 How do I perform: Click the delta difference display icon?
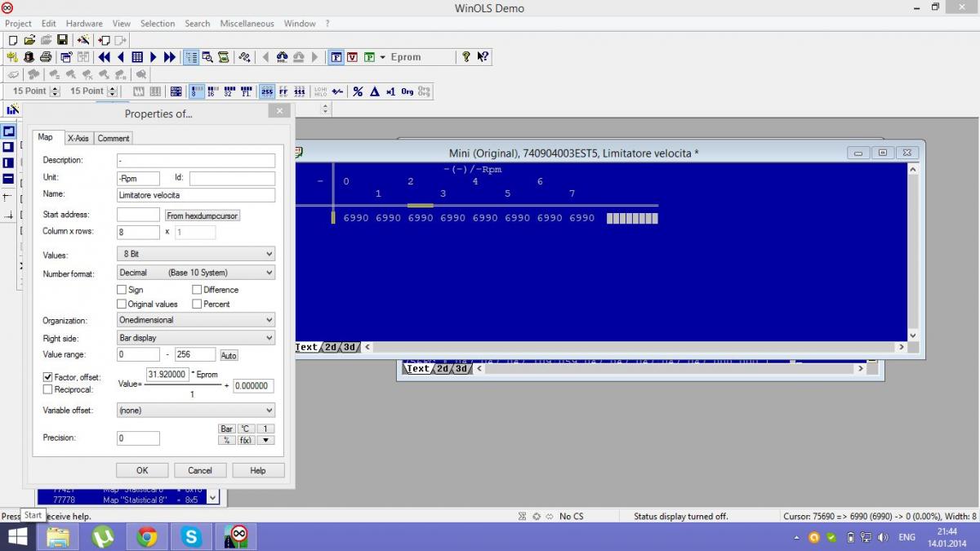point(375,91)
